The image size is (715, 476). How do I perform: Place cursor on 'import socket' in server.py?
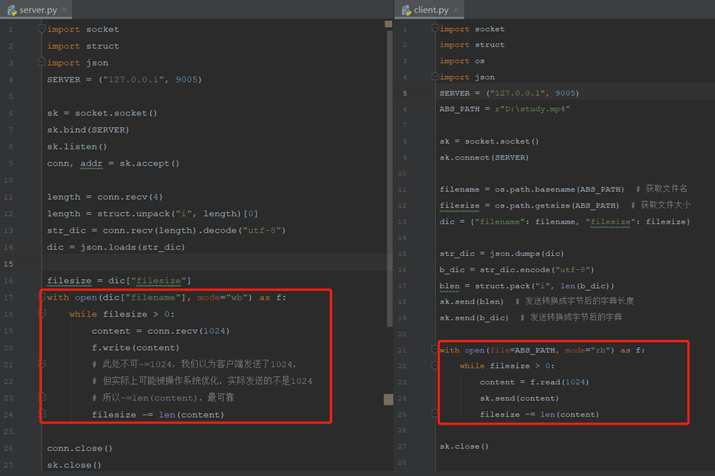[x=83, y=29]
